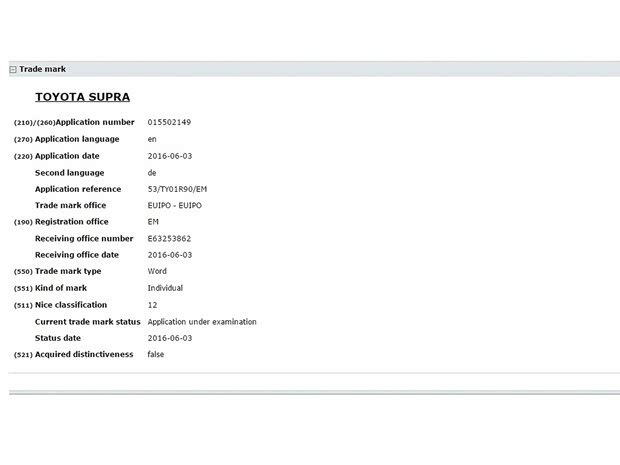Select application reference 53/TY01R90/EM

pos(177,189)
